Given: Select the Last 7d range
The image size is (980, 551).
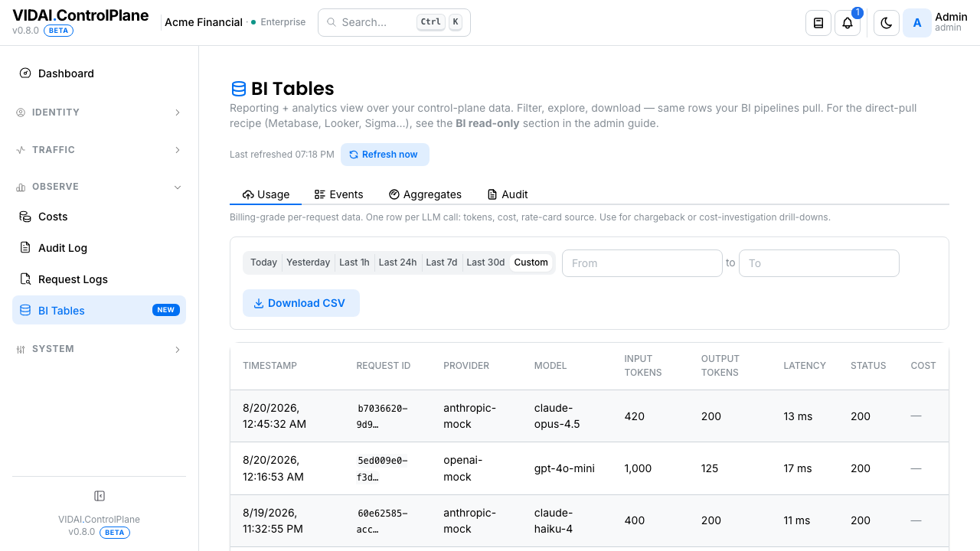Looking at the screenshot, I should 441,262.
